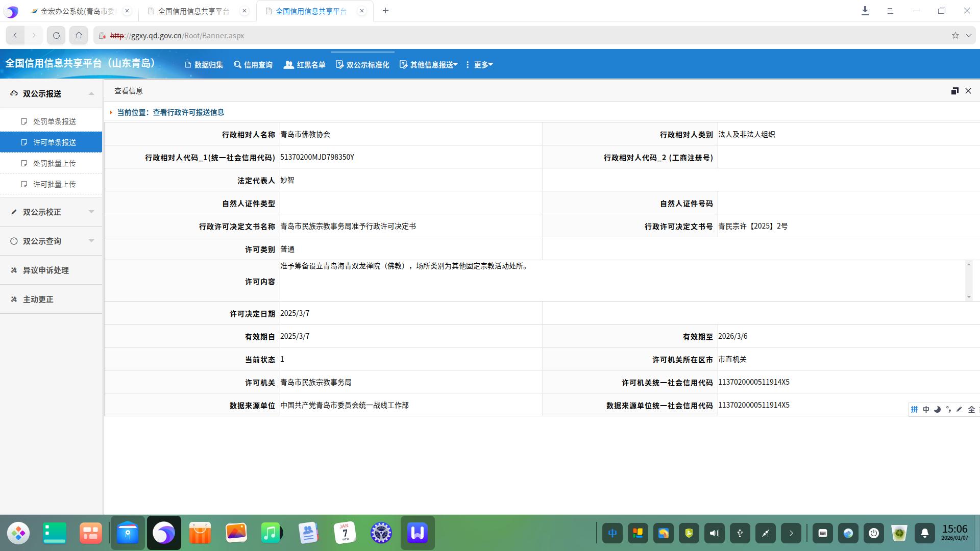Image resolution: width=980 pixels, height=551 pixels.
Task: Select 处罚单条报送 in the sidebar
Action: point(55,121)
